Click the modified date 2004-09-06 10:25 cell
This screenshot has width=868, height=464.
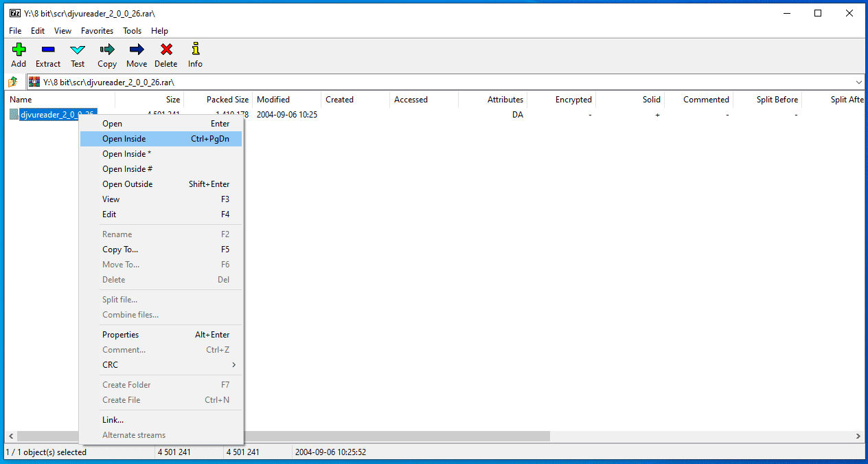(287, 115)
